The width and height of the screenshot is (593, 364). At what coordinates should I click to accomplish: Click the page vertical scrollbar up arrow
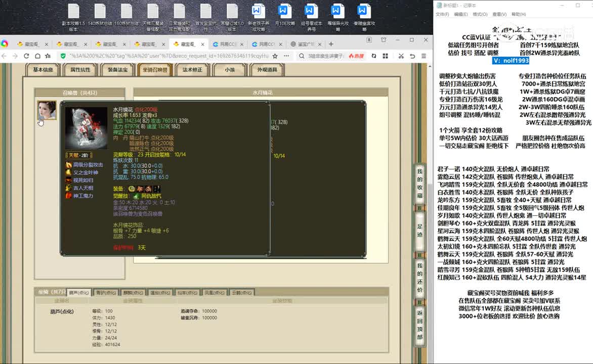pos(430,66)
